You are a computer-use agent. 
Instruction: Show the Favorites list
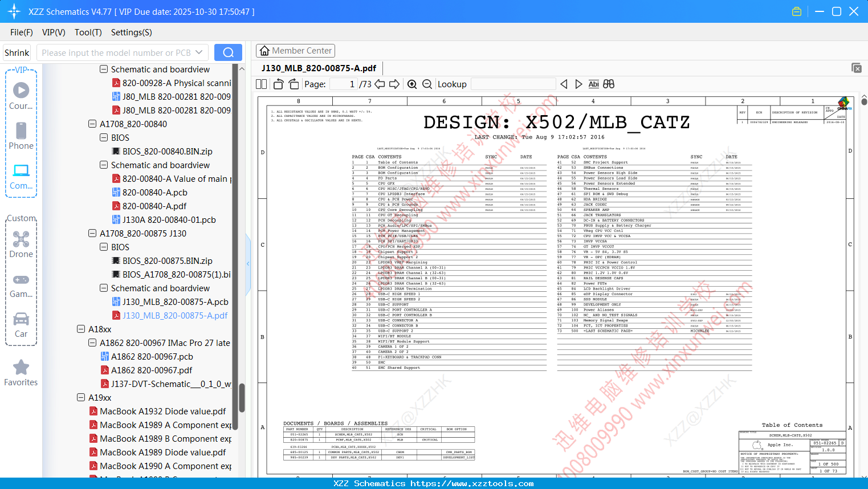pyautogui.click(x=21, y=373)
